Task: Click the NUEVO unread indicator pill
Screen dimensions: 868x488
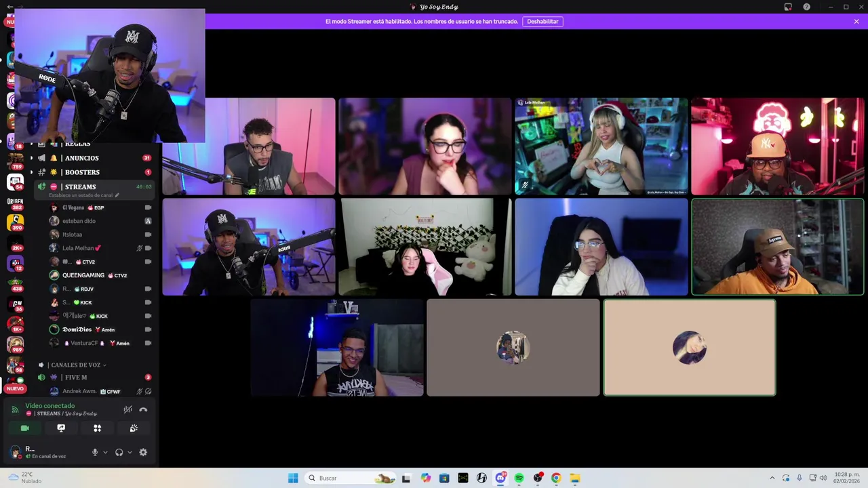Action: click(15, 388)
